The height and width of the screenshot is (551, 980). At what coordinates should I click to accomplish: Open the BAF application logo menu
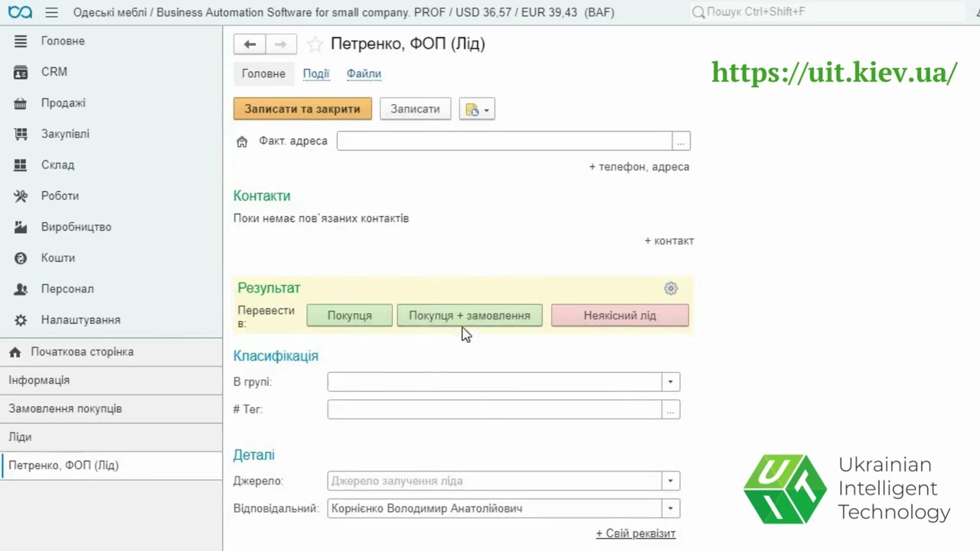(x=20, y=12)
